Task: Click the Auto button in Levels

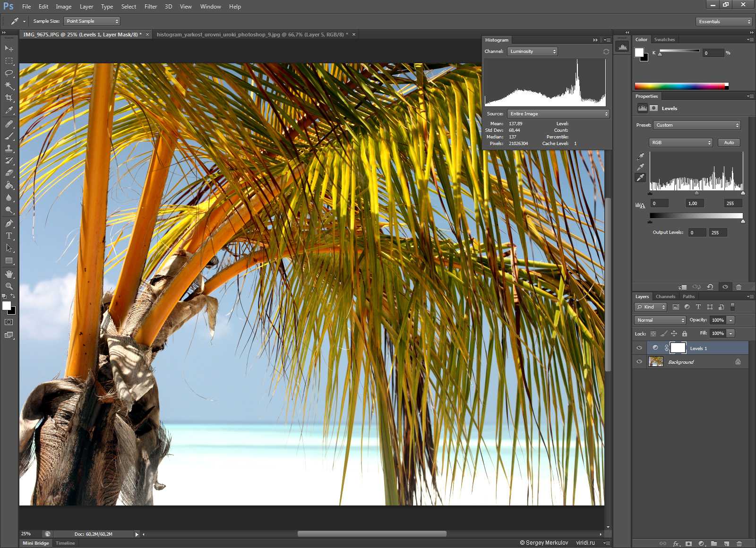Action: pyautogui.click(x=729, y=143)
